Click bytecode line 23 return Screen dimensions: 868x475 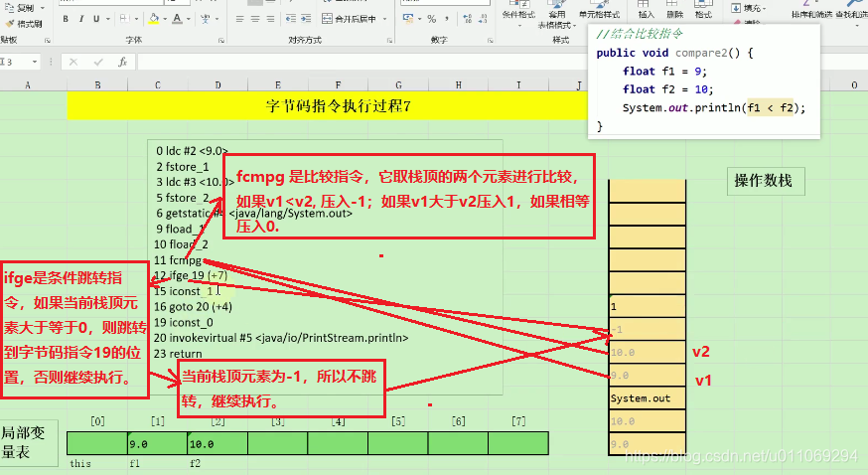(x=178, y=353)
